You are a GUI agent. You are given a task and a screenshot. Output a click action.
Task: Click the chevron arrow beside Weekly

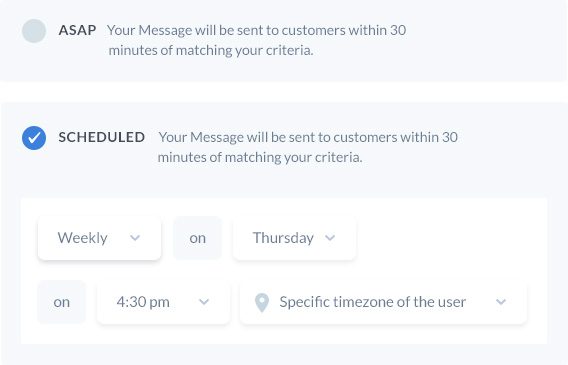coord(135,238)
